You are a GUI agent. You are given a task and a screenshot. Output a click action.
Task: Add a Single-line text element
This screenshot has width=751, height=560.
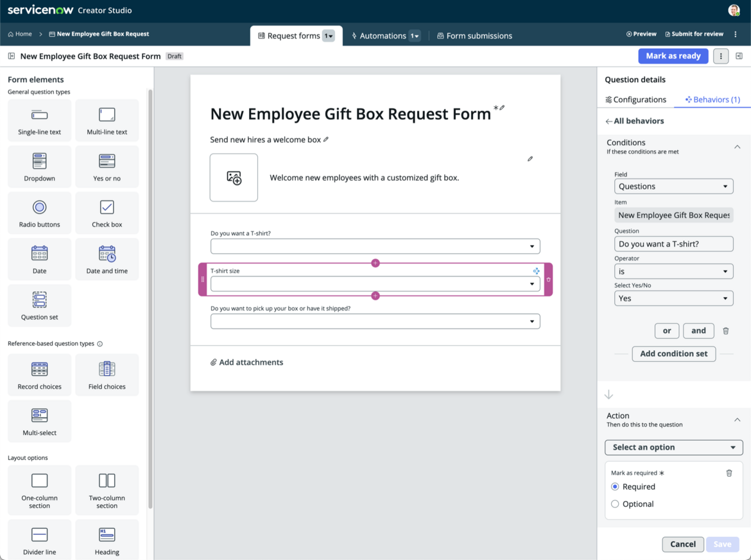39,121
